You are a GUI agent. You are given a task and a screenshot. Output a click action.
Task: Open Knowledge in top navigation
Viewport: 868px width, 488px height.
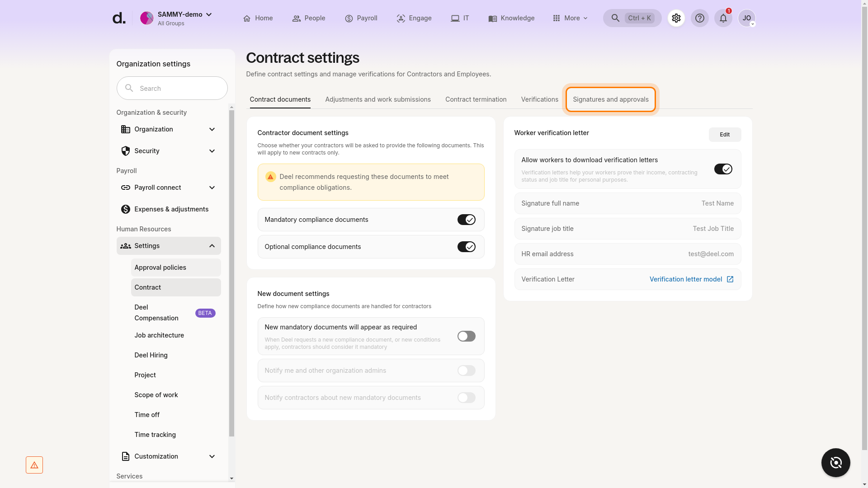[511, 18]
